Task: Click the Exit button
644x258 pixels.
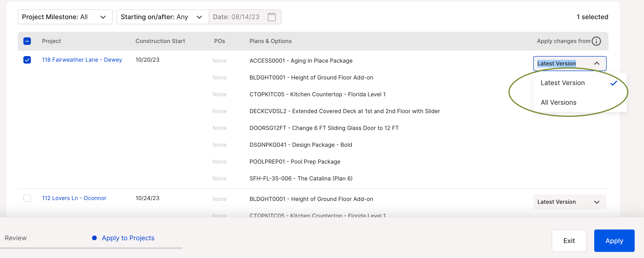Action: (569, 240)
